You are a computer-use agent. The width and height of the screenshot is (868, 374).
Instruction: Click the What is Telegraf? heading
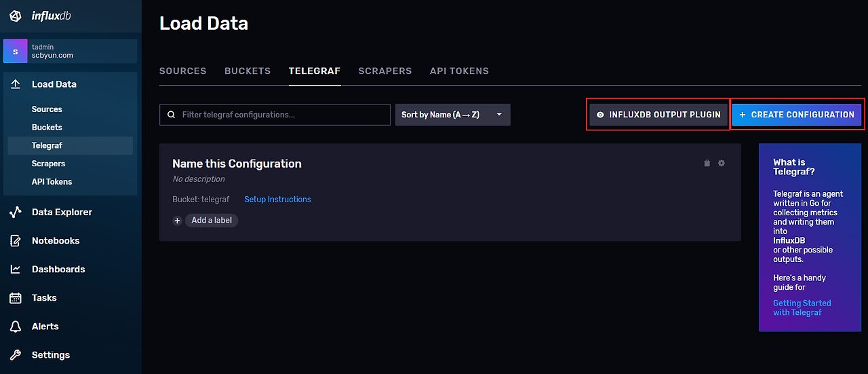794,167
